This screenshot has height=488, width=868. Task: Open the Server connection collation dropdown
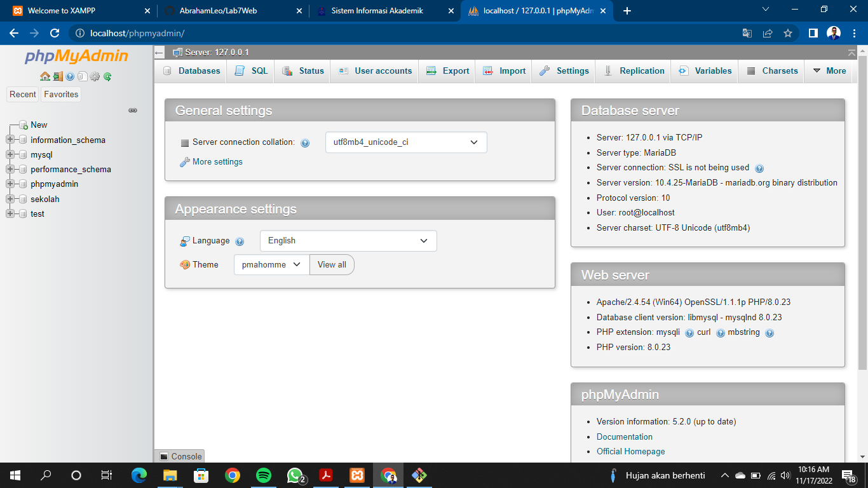click(x=406, y=142)
